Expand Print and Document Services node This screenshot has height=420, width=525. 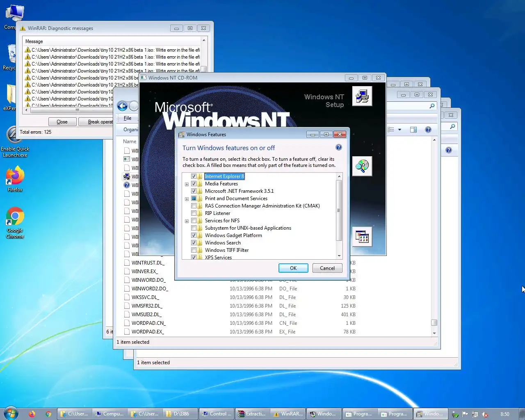point(187,199)
